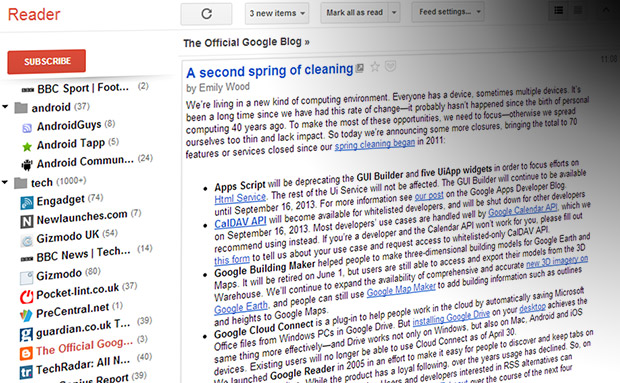Viewport: 620px width, 383px height.
Task: Select the 'tech' folder with 1000+ items
Action: pyautogui.click(x=42, y=183)
